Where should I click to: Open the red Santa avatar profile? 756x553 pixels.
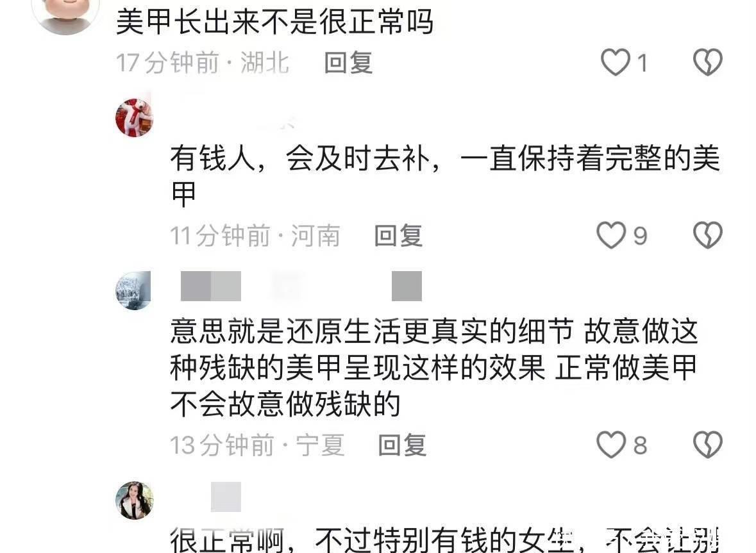pos(134,117)
